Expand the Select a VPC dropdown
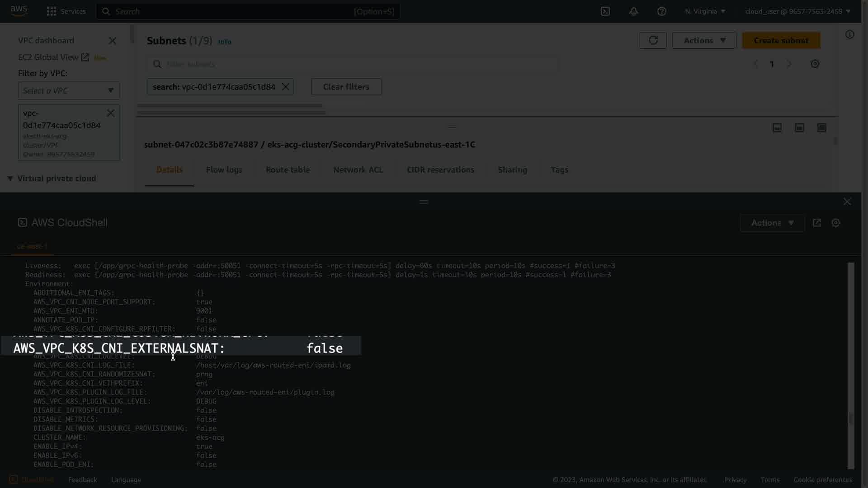Screen dimensions: 868x488 pos(69,90)
